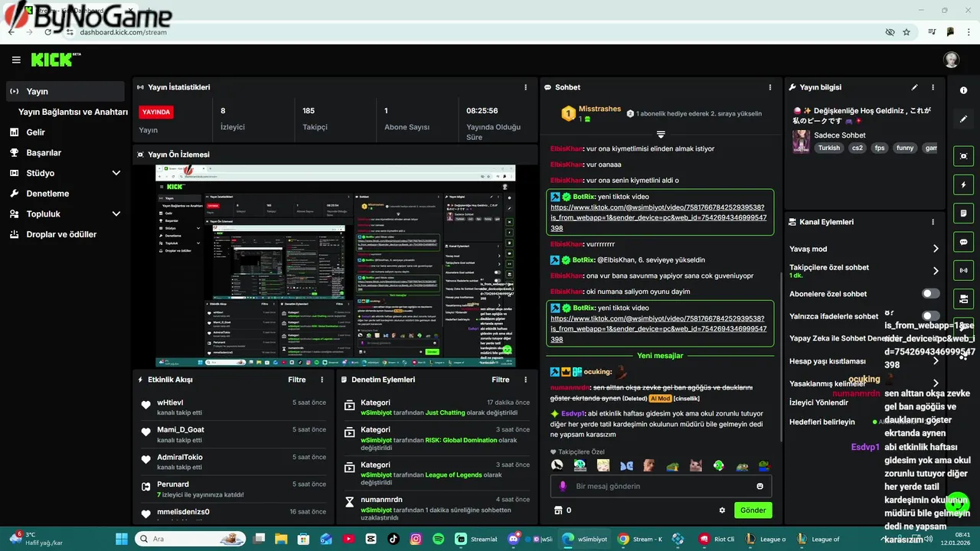Open the first BotRix TikTok video link

pyautogui.click(x=657, y=217)
